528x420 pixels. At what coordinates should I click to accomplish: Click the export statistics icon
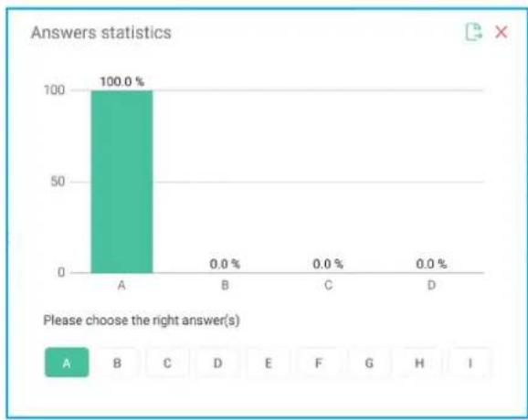pyautogui.click(x=474, y=32)
